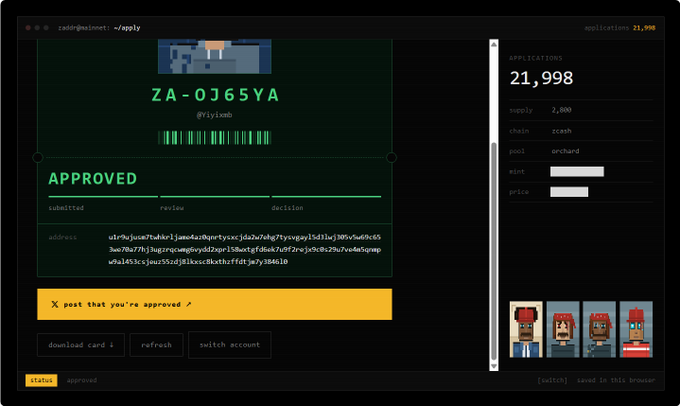
Task: Open avatar thumbnail with headphones and red cap
Action: point(526,329)
